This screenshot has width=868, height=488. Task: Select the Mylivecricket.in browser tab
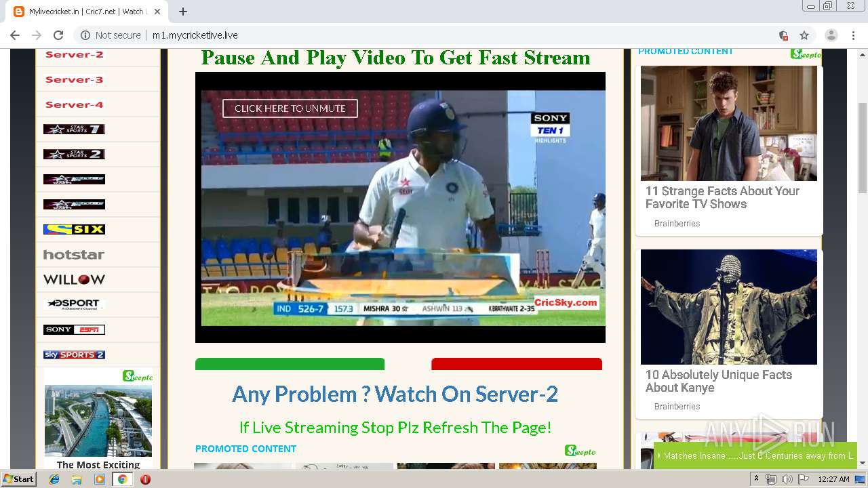88,12
